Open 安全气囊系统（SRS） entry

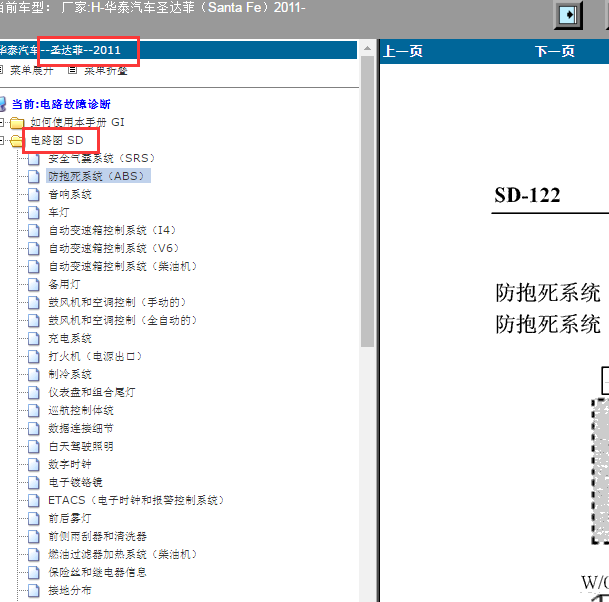pyautogui.click(x=102, y=158)
